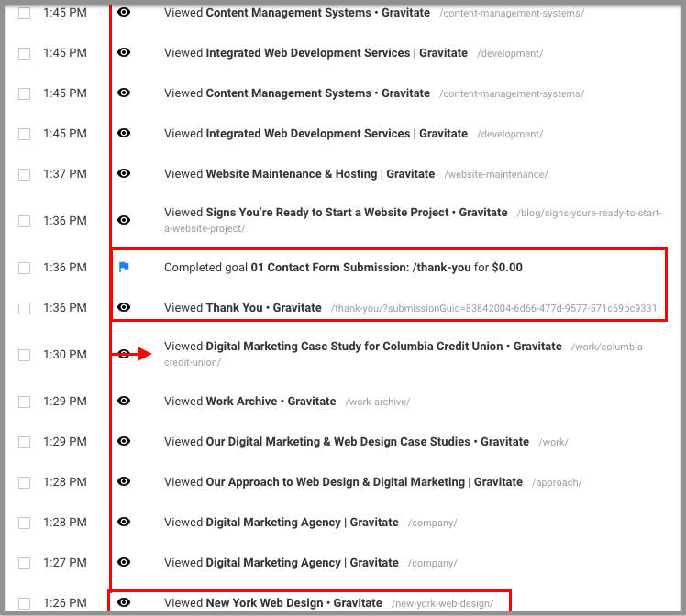Click the /work-archive/ URL path

[x=378, y=401]
